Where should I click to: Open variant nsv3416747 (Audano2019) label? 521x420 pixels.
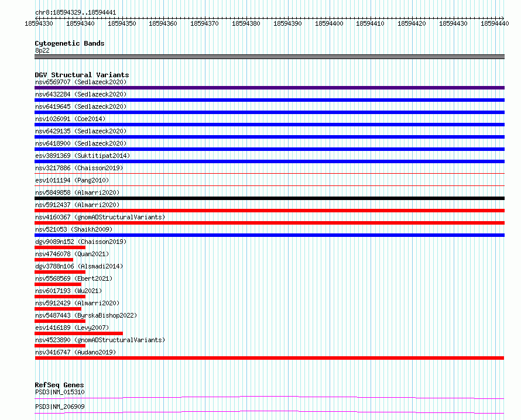pos(76,352)
